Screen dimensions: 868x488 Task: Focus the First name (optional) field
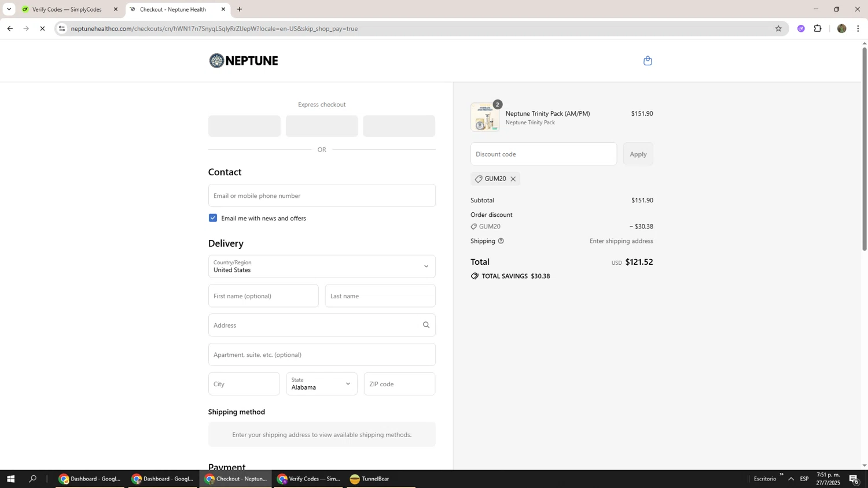[x=263, y=296]
